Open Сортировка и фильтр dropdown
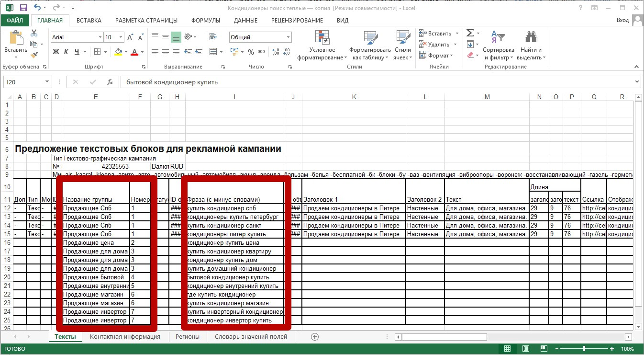Image resolution: width=644 pixels, height=355 pixels. [x=498, y=46]
